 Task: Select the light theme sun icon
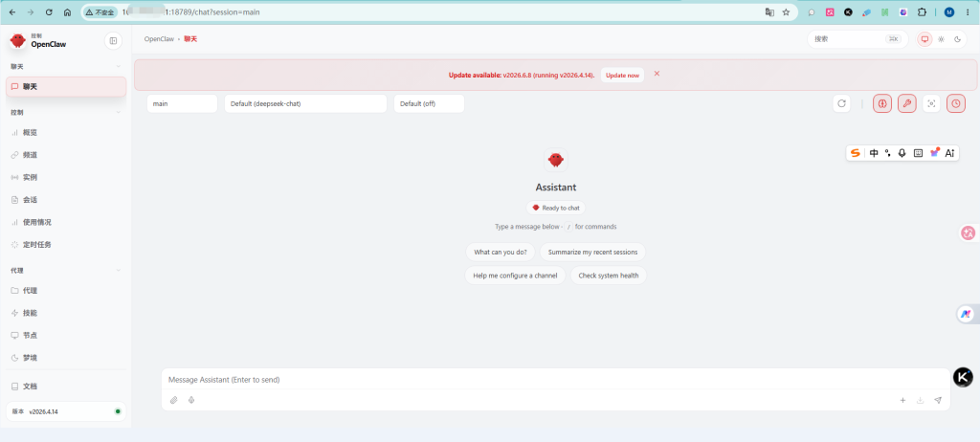942,39
